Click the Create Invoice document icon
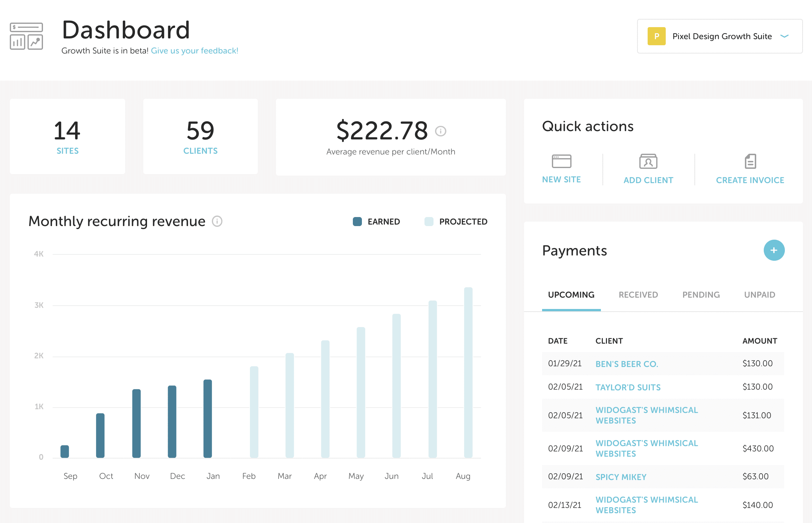812x523 pixels. [x=750, y=161]
